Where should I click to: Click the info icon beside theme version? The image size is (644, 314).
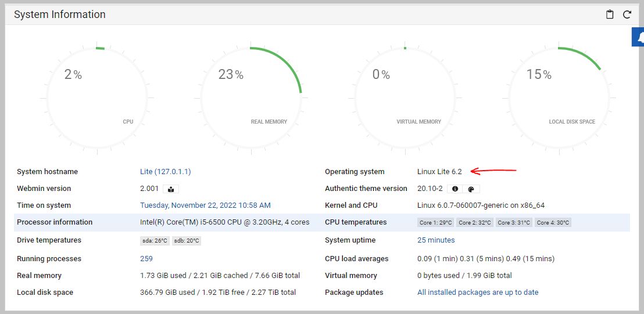click(455, 189)
